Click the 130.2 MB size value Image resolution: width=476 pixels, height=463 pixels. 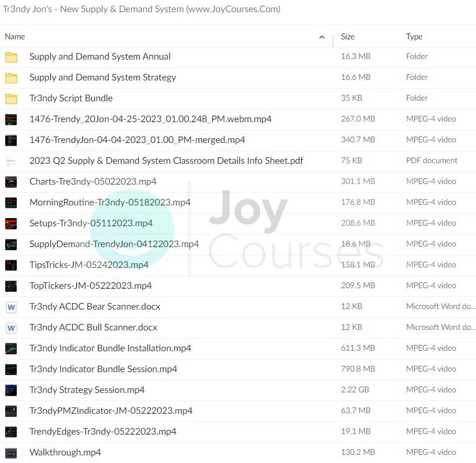pyautogui.click(x=358, y=453)
